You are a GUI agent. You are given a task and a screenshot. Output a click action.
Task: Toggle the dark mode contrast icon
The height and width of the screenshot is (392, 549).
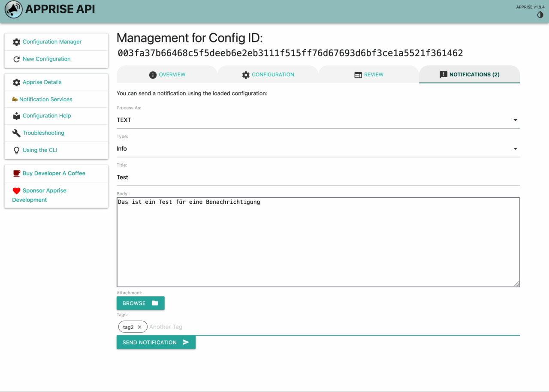540,15
